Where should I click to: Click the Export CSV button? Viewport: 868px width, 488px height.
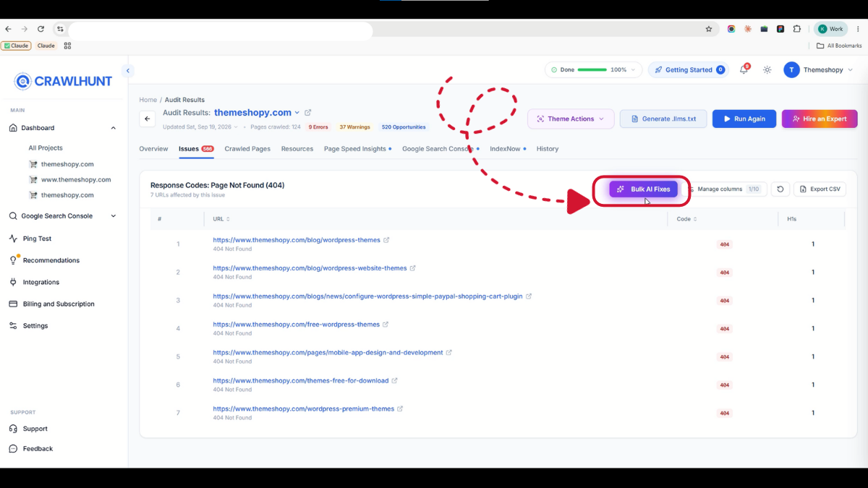pos(820,189)
